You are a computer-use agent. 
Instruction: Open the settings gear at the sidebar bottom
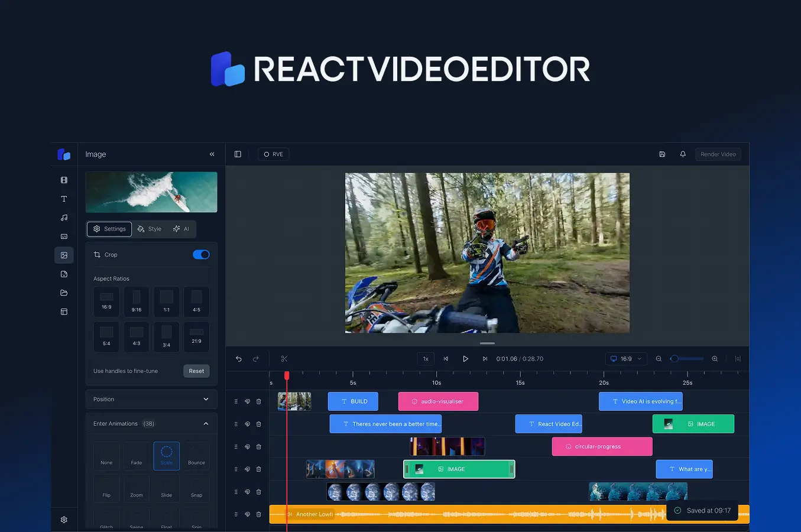64,520
